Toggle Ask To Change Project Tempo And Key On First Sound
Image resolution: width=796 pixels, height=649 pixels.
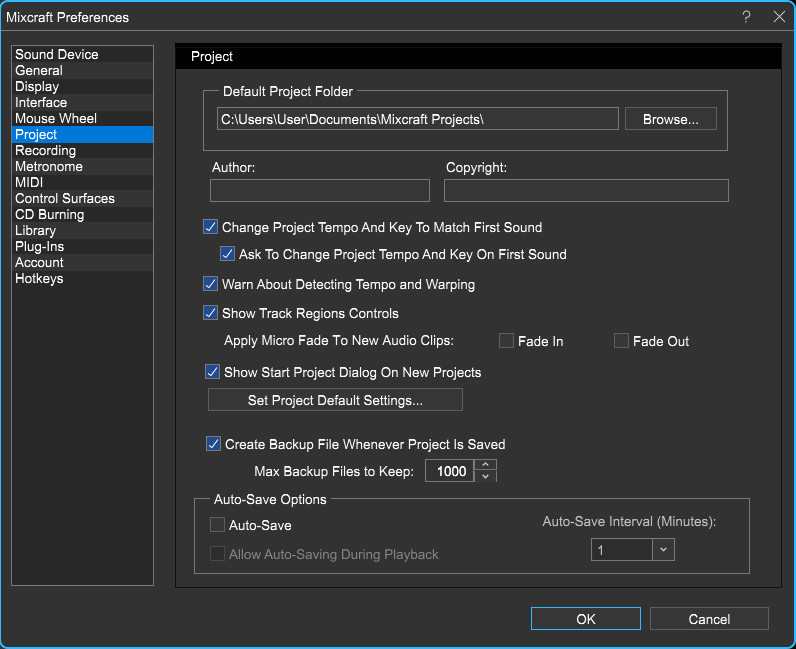[x=227, y=254]
